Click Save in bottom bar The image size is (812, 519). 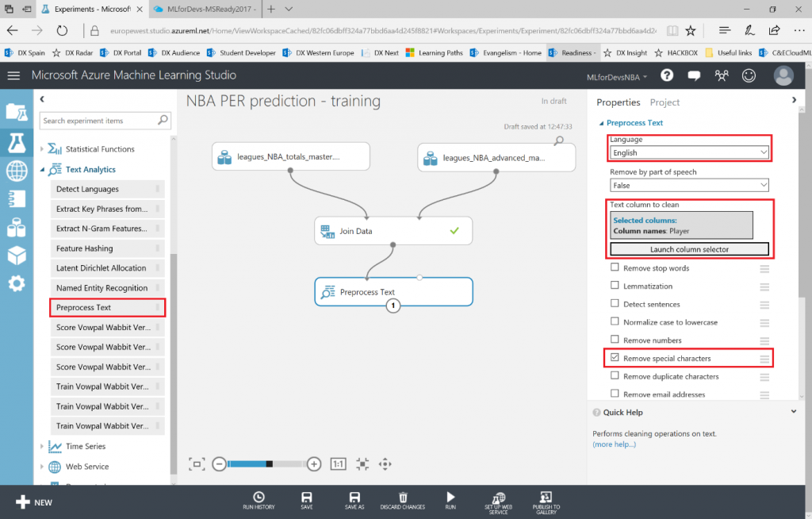coord(307,501)
